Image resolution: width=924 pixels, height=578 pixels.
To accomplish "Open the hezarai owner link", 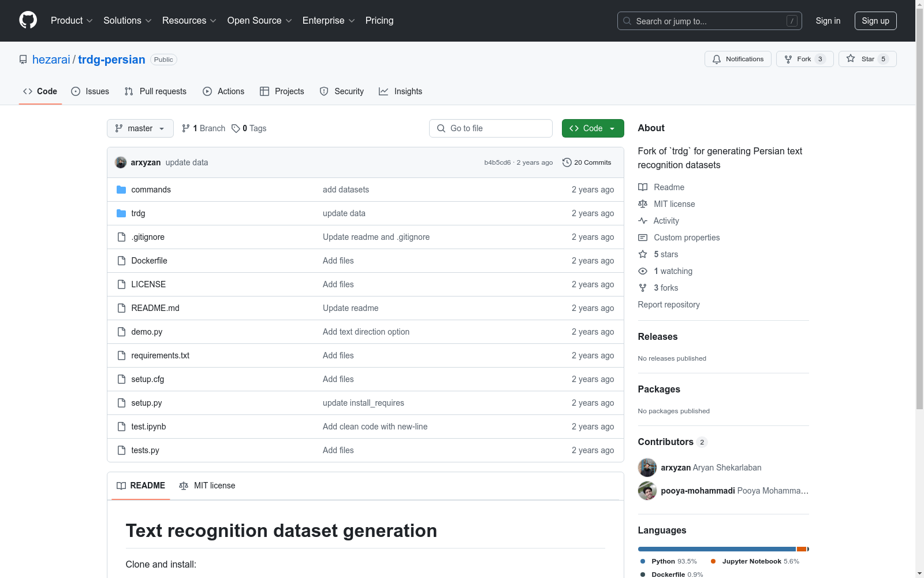I will tap(51, 60).
